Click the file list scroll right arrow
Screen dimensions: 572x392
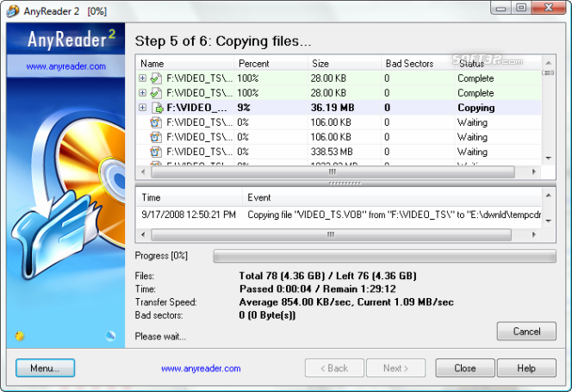click(x=534, y=171)
